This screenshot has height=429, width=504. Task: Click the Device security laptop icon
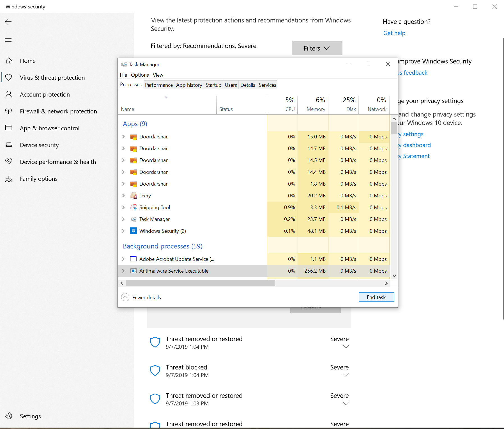(9, 145)
